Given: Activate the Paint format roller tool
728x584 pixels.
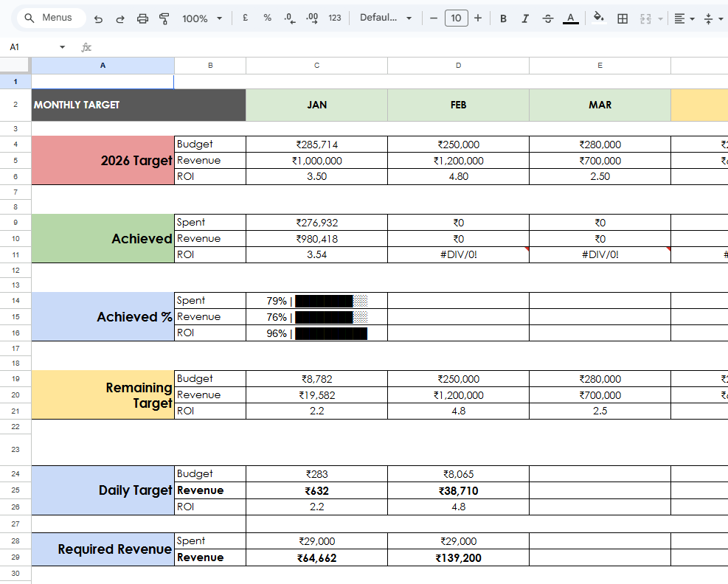Looking at the screenshot, I should click(164, 18).
